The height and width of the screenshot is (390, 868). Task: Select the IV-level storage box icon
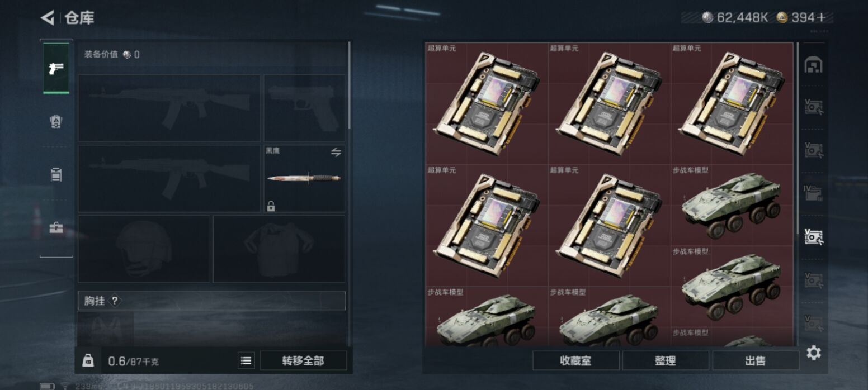[x=813, y=193]
